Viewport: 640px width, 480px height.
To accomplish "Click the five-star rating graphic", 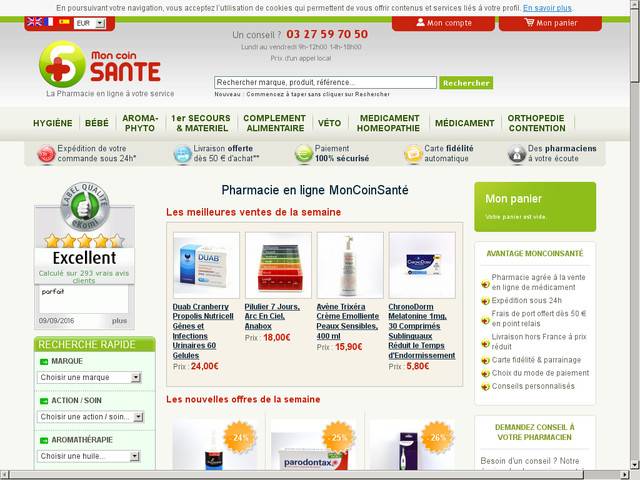I will (84, 241).
